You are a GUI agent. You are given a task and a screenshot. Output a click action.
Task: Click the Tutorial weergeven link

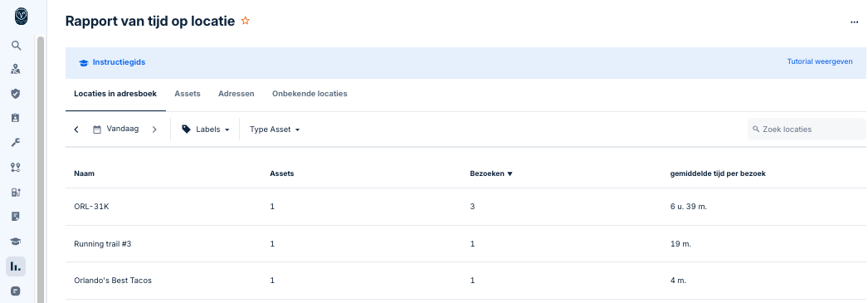click(820, 61)
